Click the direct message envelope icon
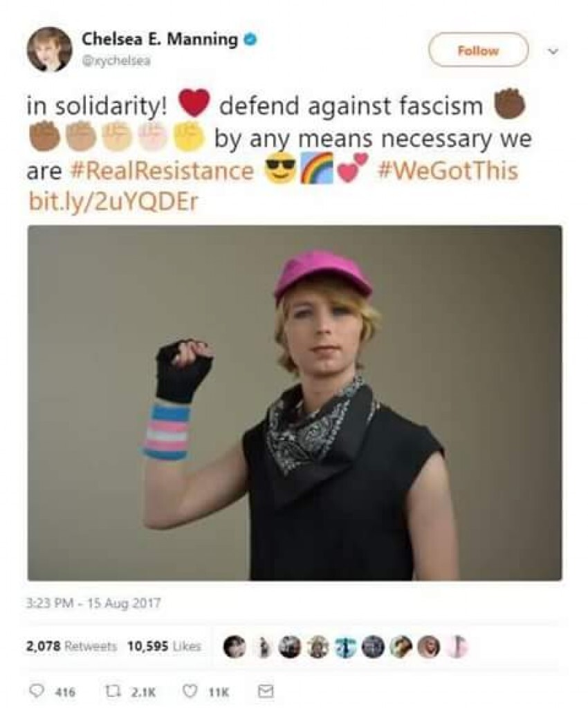The height and width of the screenshot is (708, 588). click(x=265, y=691)
